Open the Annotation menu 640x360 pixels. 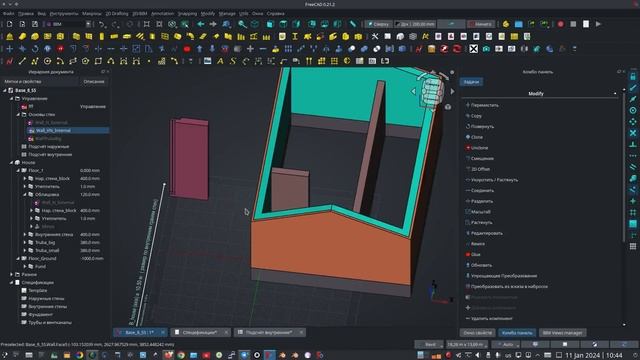click(x=162, y=13)
